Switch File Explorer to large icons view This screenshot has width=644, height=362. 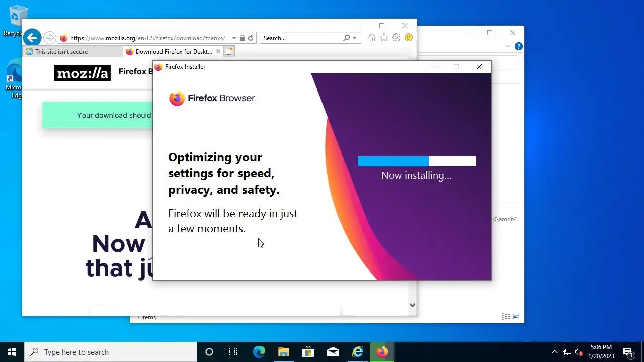pos(516,317)
